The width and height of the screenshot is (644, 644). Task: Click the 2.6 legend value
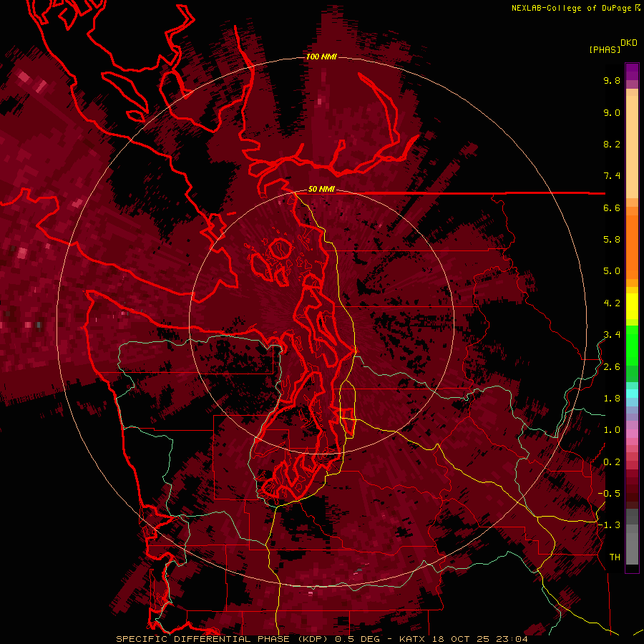coord(612,367)
